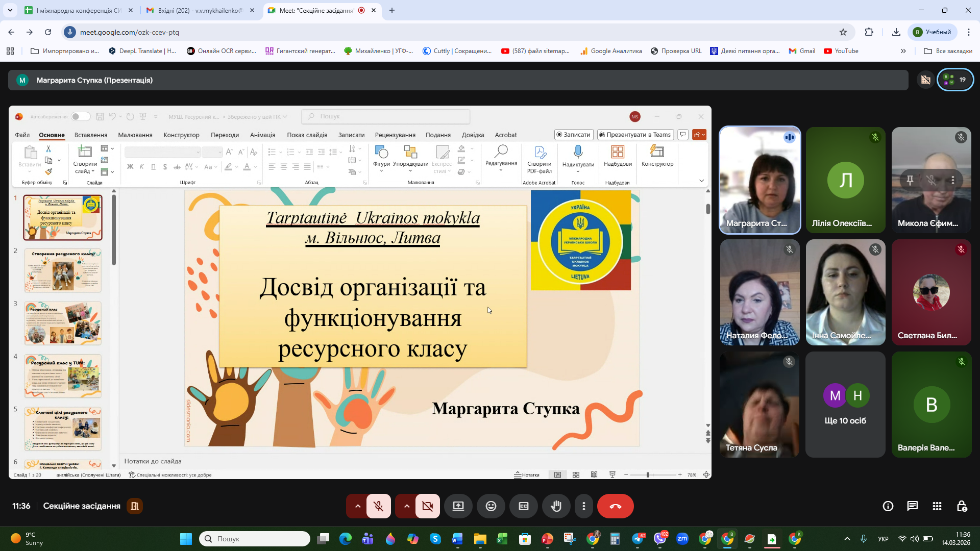Apply bold formatting (Ж) in ribbon
980x551 pixels.
(x=130, y=166)
